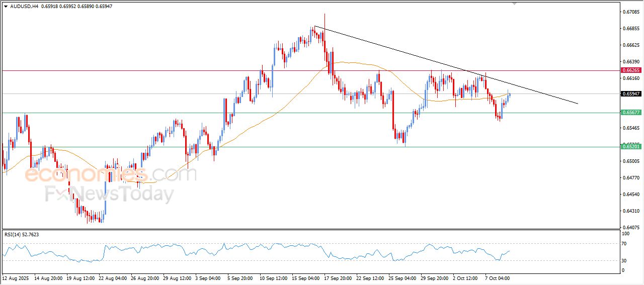This screenshot has height=285, width=644.
Task: Select the red 0.66265 resistance price tag
Action: tap(630, 71)
